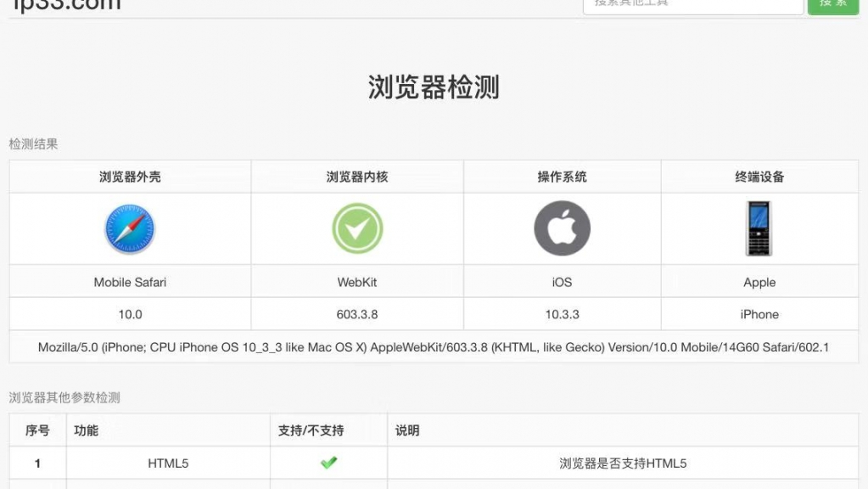Select row number 1 cell
Screen dimensions: 868x489
coord(37,463)
